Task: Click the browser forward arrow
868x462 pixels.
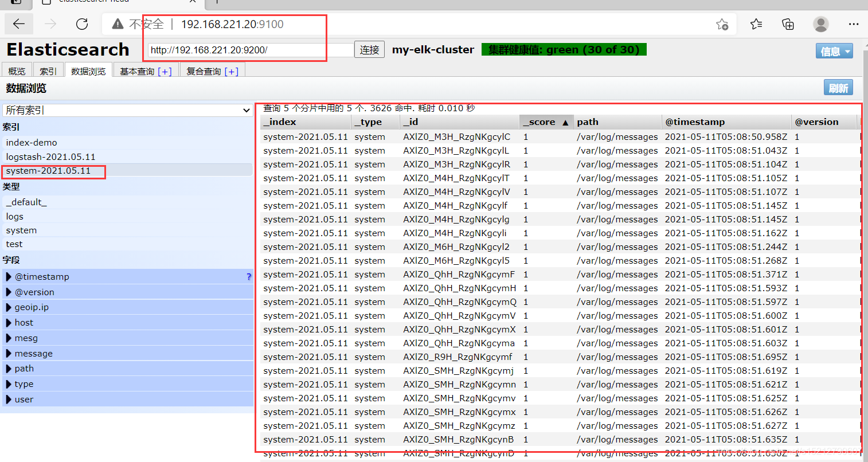Action: pyautogui.click(x=50, y=24)
